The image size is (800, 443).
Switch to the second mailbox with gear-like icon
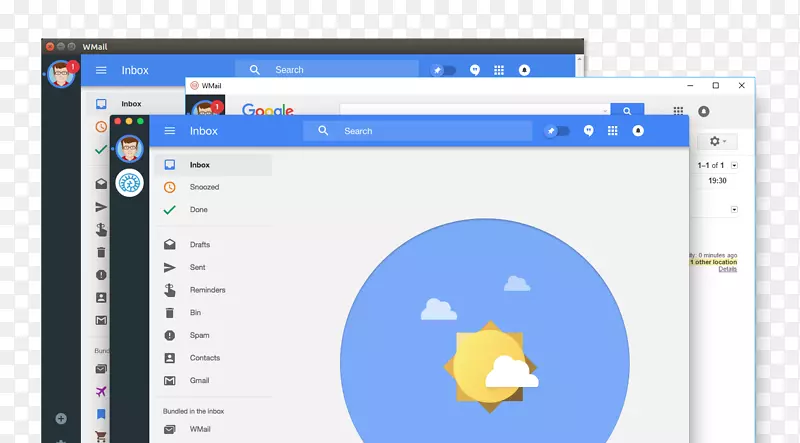coord(130,183)
